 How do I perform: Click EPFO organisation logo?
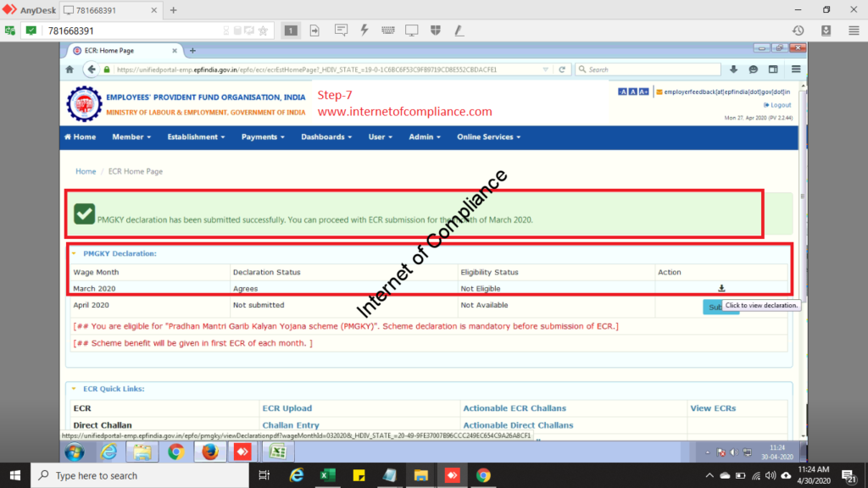click(x=84, y=103)
